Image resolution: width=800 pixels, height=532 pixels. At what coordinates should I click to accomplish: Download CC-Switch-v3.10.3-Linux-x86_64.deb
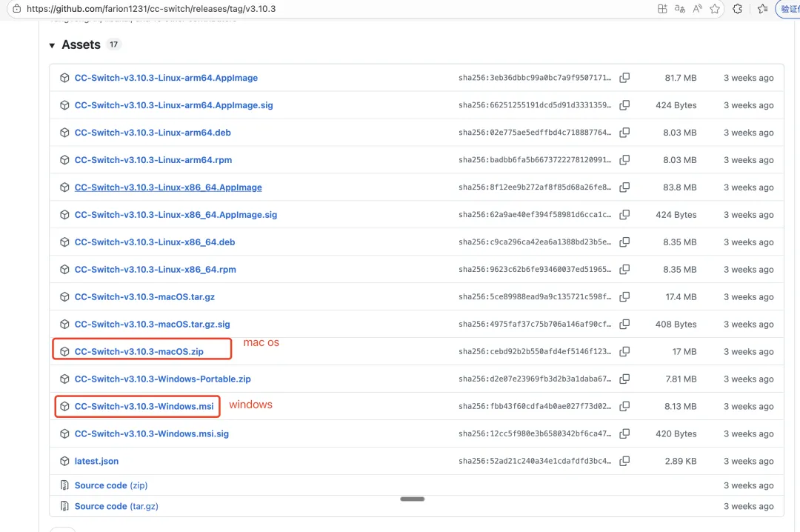155,242
